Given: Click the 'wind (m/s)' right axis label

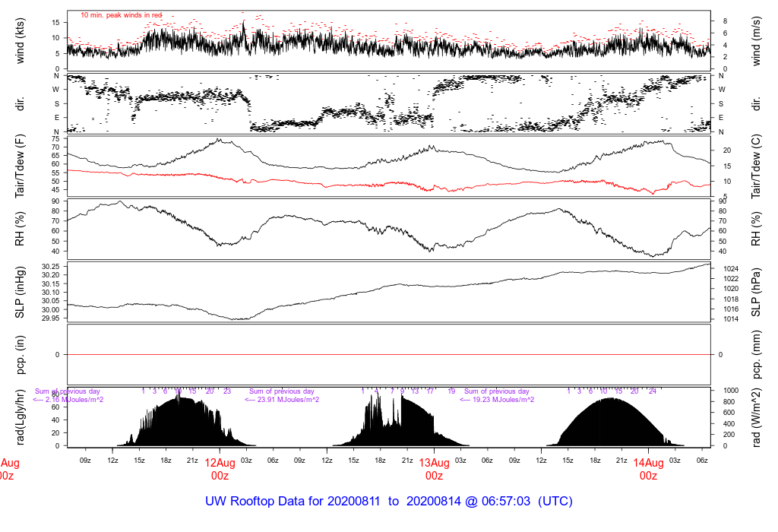Looking at the screenshot, I should click(x=756, y=41).
